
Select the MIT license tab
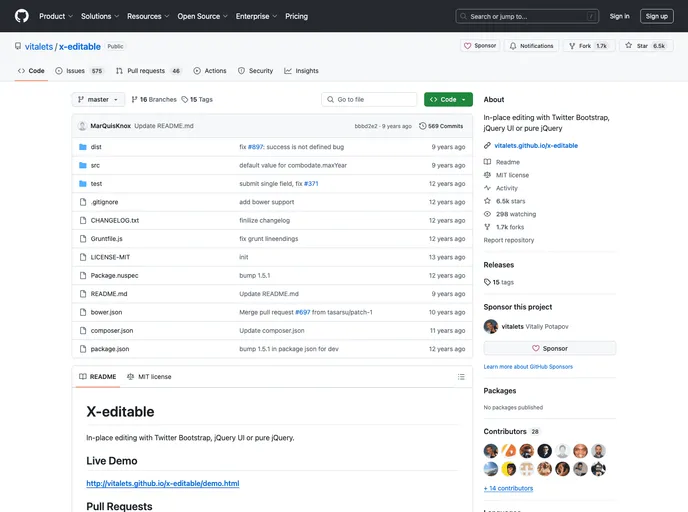coord(149,377)
